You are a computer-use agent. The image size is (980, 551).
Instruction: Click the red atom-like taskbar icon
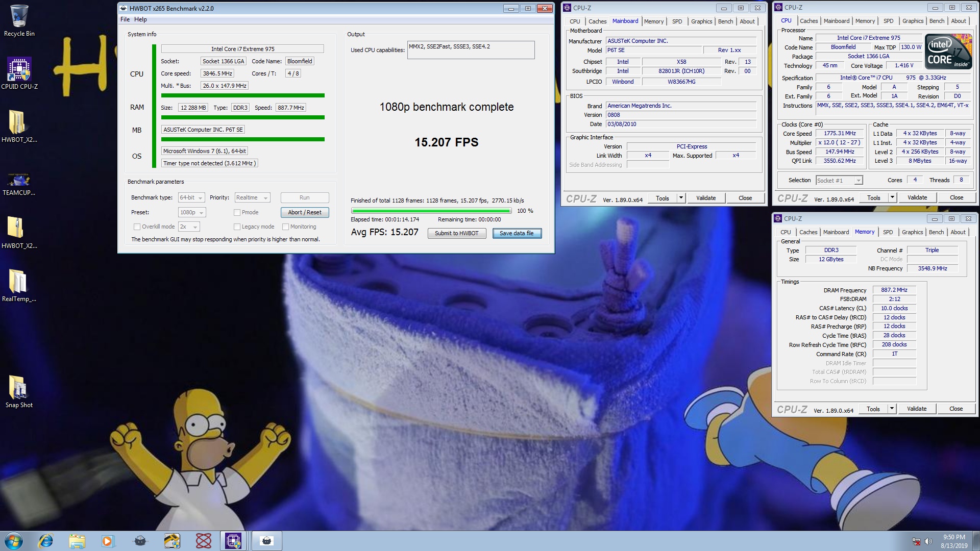pos(203,541)
